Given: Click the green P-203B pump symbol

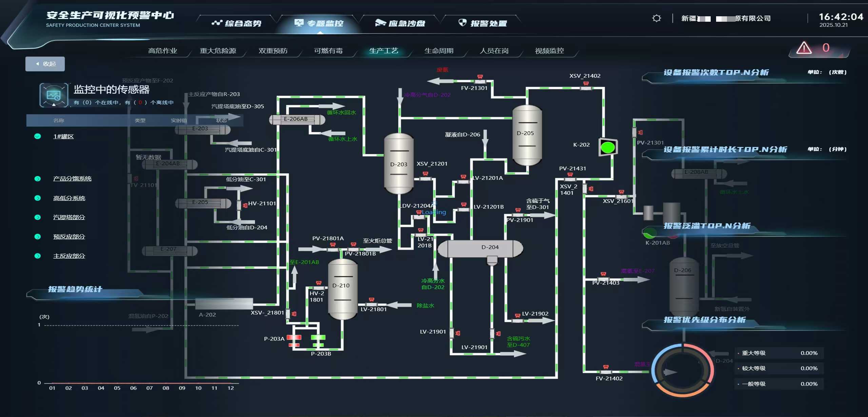Looking at the screenshot, I should point(318,338).
